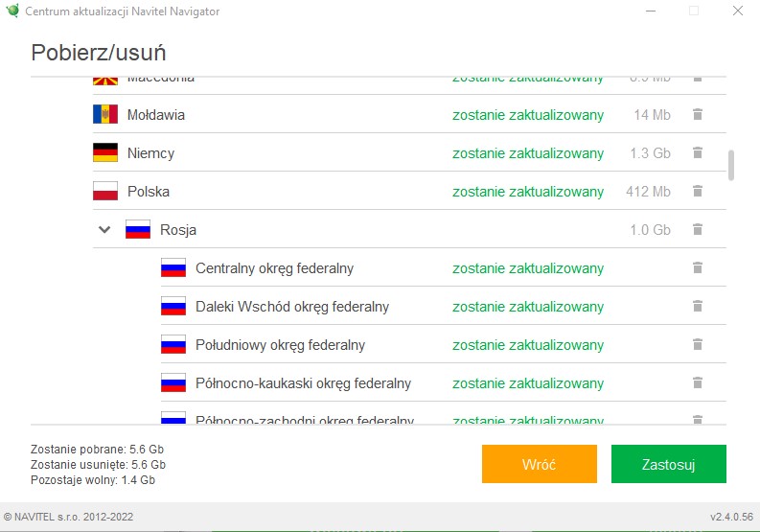
Task: Click trash icon for Daleki Wschód okręg
Action: [x=698, y=307]
